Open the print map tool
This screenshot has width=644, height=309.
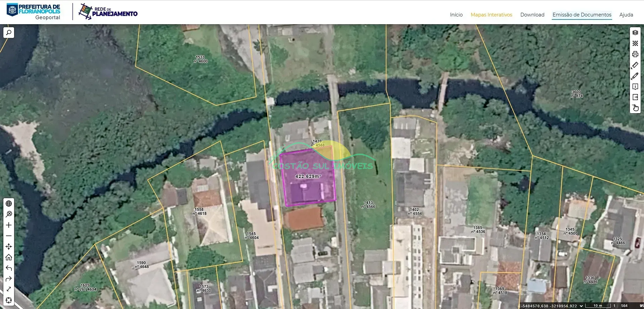tap(635, 54)
